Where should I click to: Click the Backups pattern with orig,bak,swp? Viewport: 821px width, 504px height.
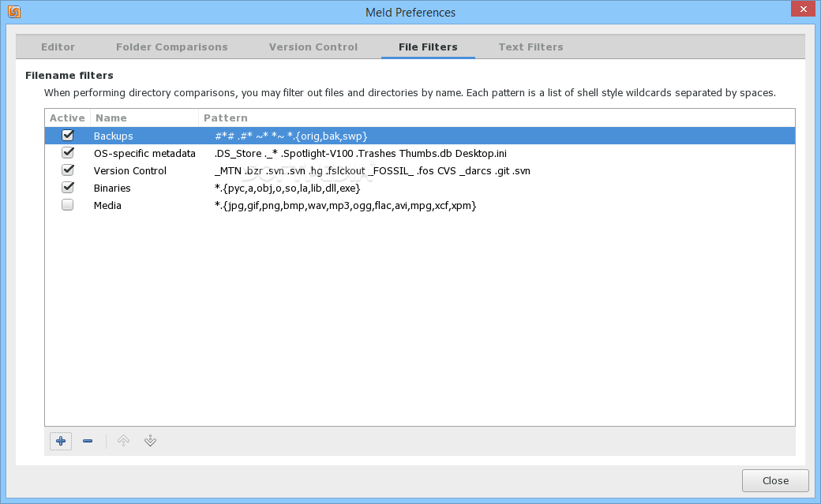click(291, 136)
